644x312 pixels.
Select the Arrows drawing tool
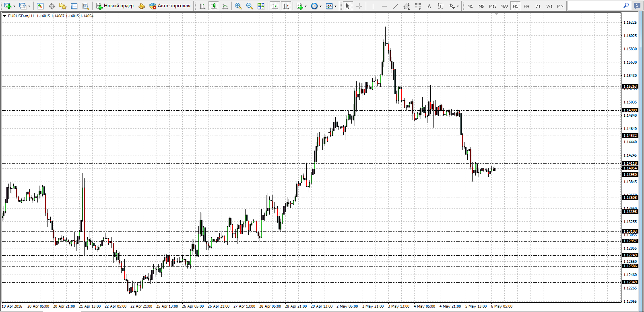(452, 6)
